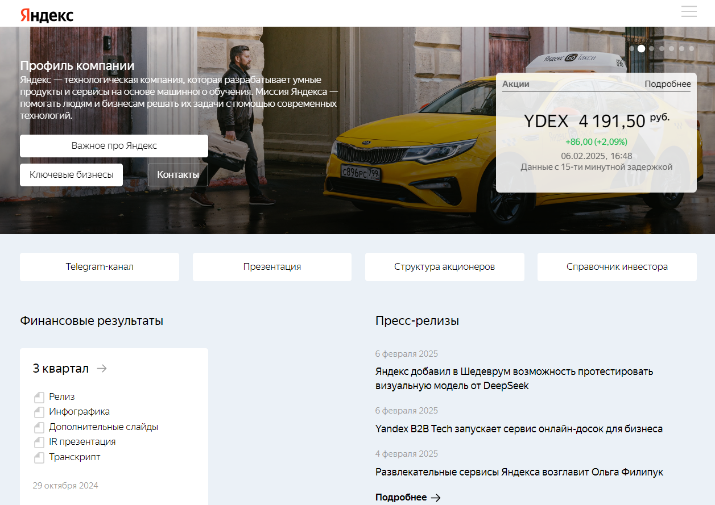Select the fourth carousel dot
This screenshot has height=505, width=715.
[662, 48]
